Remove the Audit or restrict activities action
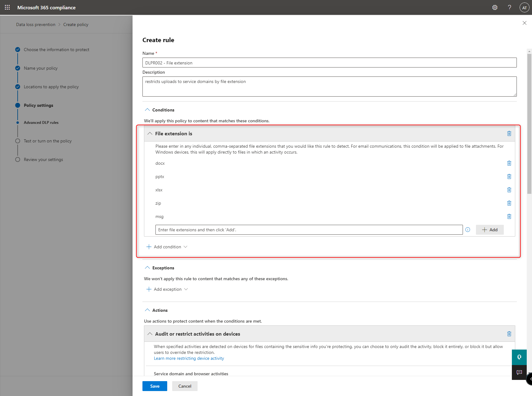Screen dimensions: 532x396 coord(509,334)
